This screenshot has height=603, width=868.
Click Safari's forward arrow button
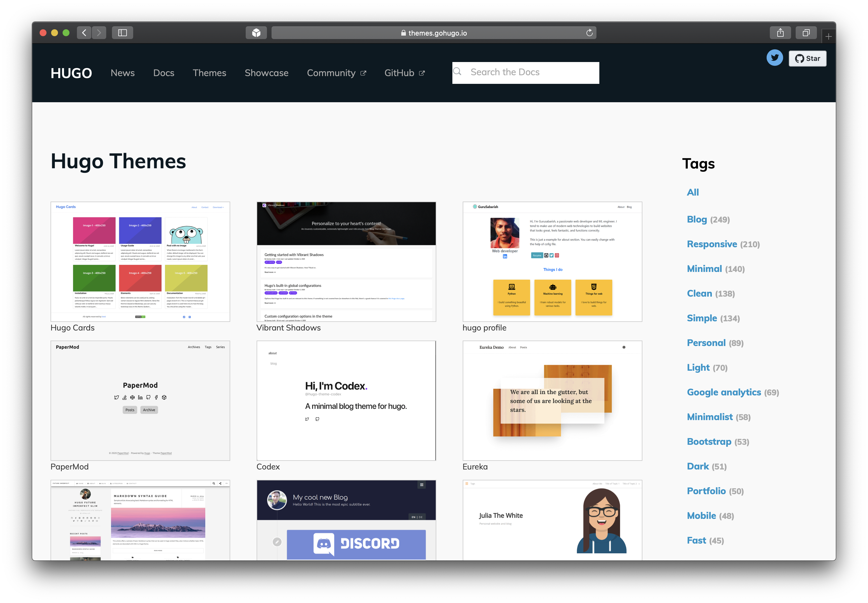point(99,33)
